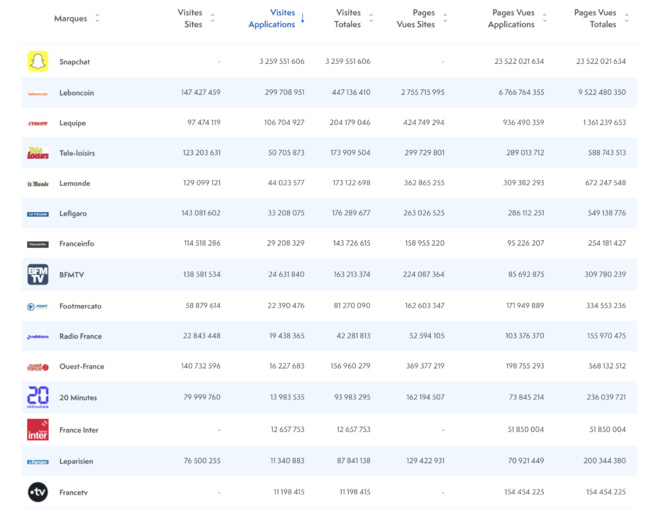Sort by Visites Totales column header
Image resolution: width=653 pixels, height=509 pixels.
coord(371,19)
